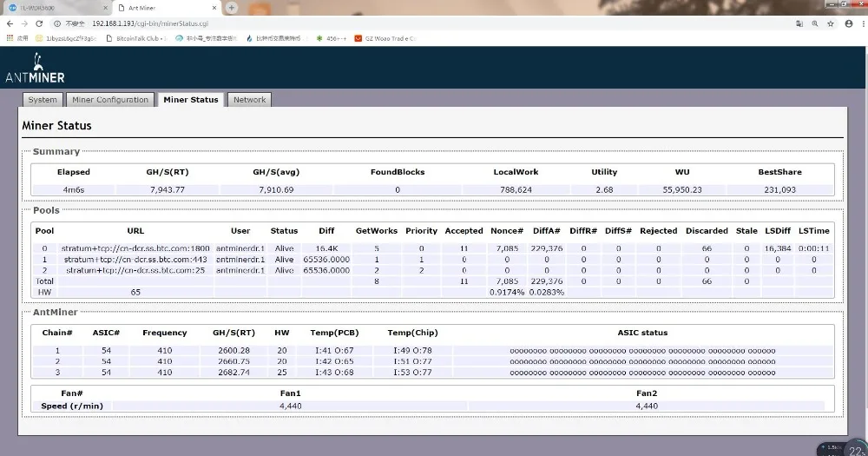Viewport: 868px width, 456px height.
Task: Click PCB temperature I:41 O:67
Action: [x=334, y=350]
